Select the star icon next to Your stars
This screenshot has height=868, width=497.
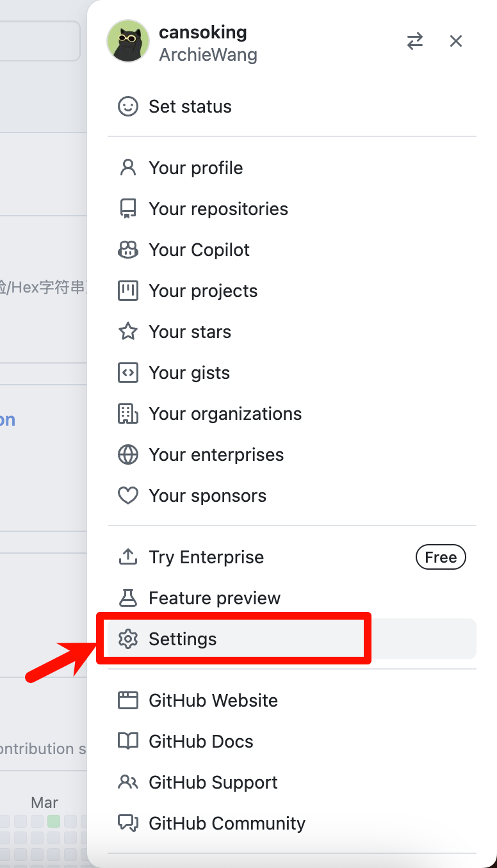128,332
